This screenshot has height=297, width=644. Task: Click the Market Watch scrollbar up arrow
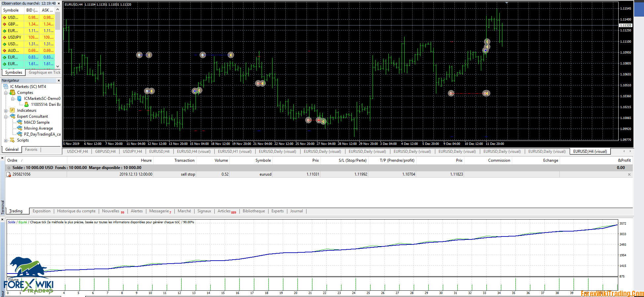58,10
